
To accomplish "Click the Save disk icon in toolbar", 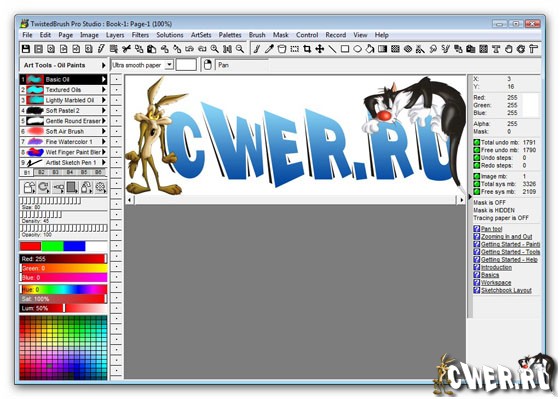I will [x=26, y=49].
